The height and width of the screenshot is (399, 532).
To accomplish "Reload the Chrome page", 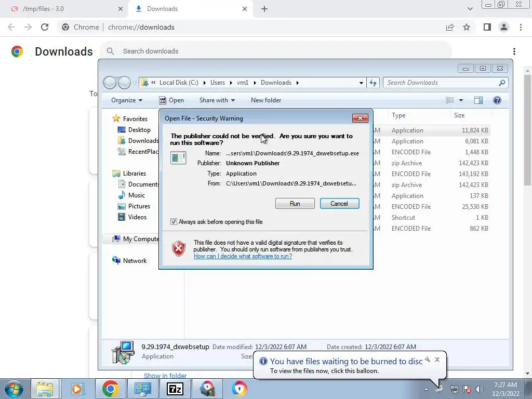I will 45,27.
